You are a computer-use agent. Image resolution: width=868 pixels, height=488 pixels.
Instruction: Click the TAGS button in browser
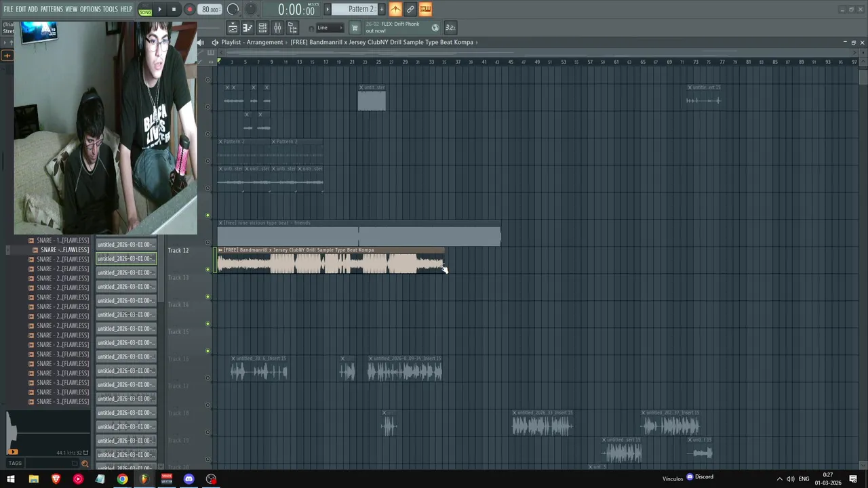(x=15, y=464)
